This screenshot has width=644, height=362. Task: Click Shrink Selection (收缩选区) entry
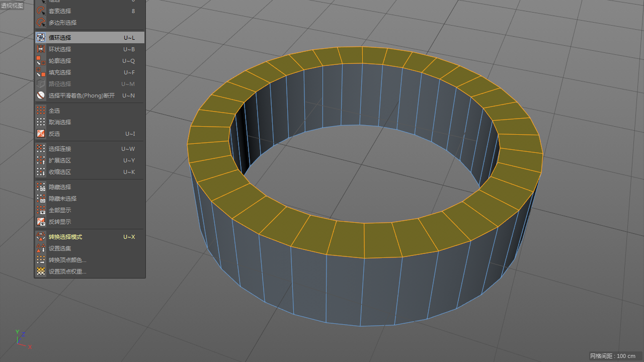pyautogui.click(x=90, y=171)
